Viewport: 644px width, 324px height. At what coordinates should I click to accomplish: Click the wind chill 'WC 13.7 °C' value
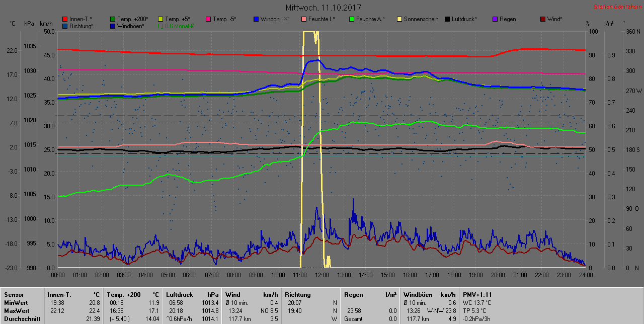[478, 302]
